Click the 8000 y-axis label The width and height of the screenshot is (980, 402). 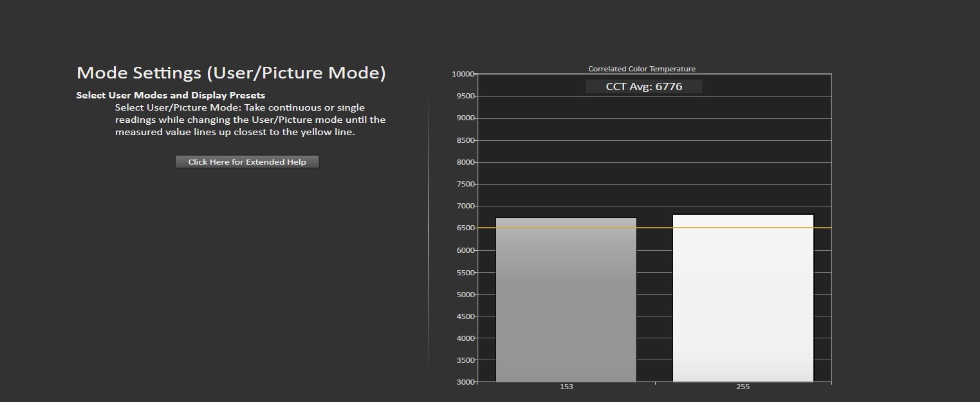pyautogui.click(x=465, y=162)
